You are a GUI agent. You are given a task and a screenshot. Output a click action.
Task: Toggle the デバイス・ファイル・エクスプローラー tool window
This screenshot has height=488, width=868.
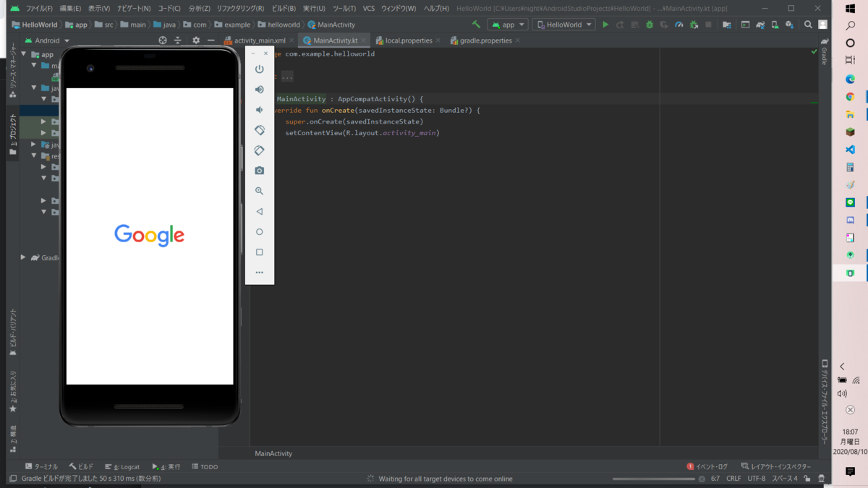pos(825,402)
